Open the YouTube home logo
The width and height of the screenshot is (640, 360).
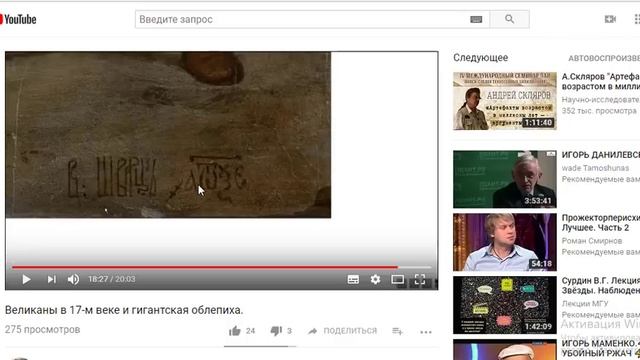click(x=18, y=19)
